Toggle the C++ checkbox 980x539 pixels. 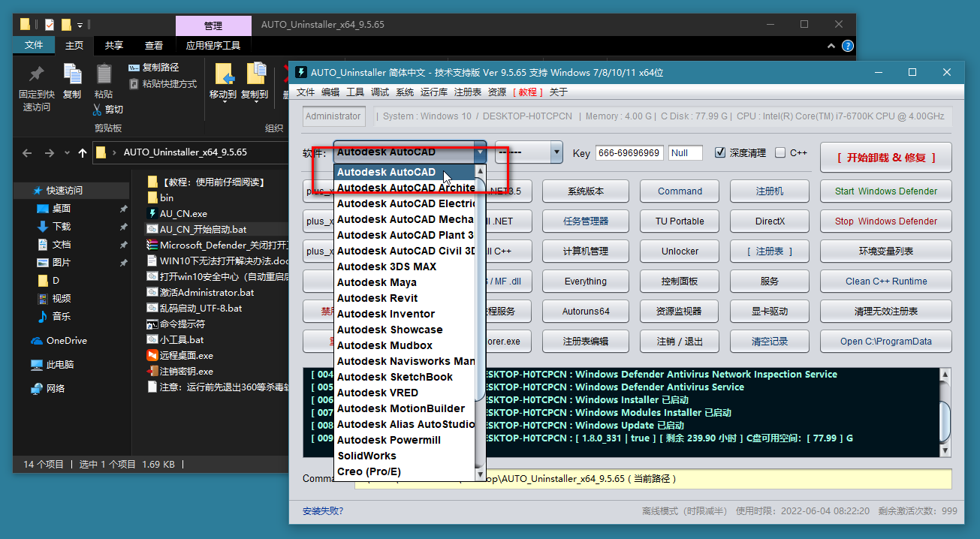[x=780, y=152]
